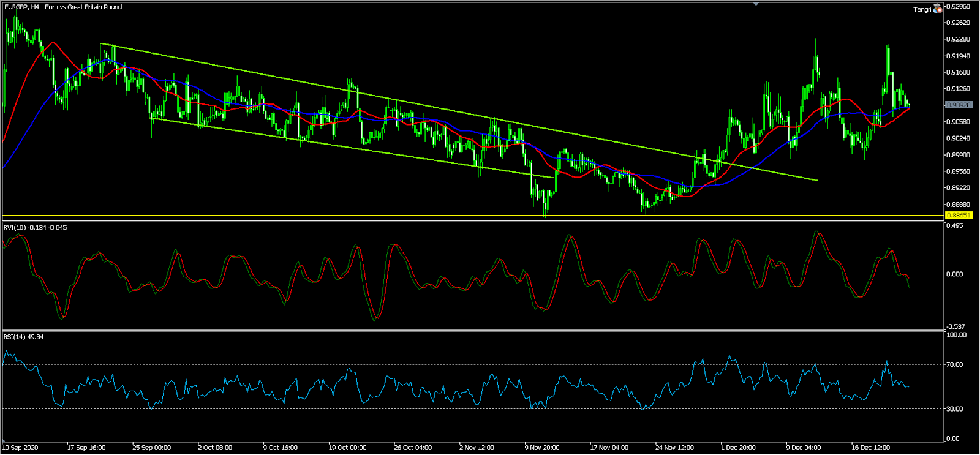Click the separator between price chart and RVI

pyautogui.click(x=472, y=221)
